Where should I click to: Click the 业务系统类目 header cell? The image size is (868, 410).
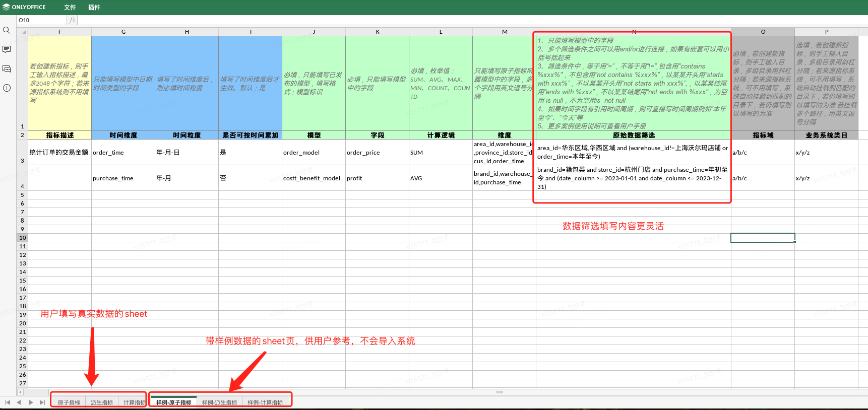(x=827, y=135)
